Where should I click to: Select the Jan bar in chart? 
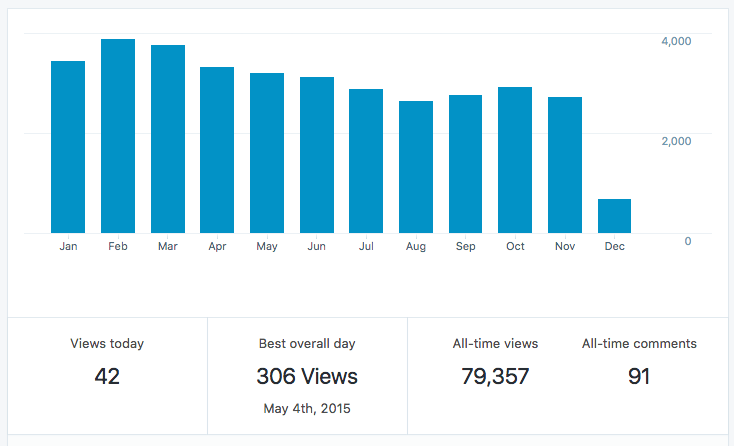(x=68, y=147)
